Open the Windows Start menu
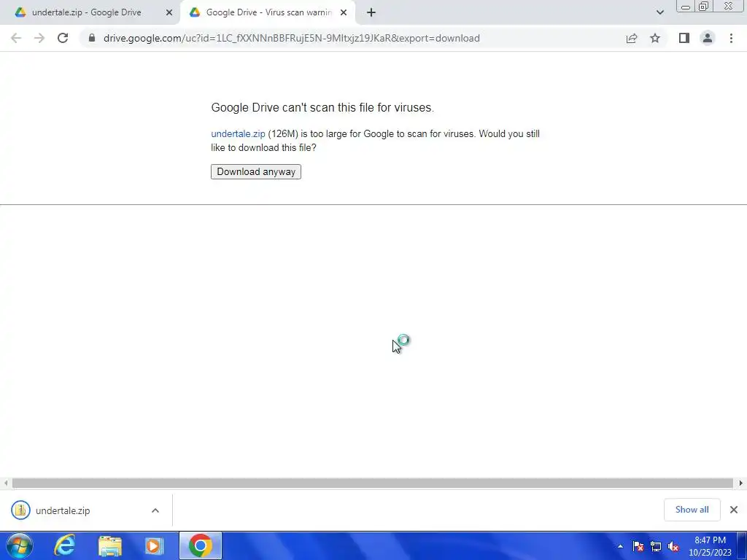Viewport: 747px width, 560px height. (20, 545)
